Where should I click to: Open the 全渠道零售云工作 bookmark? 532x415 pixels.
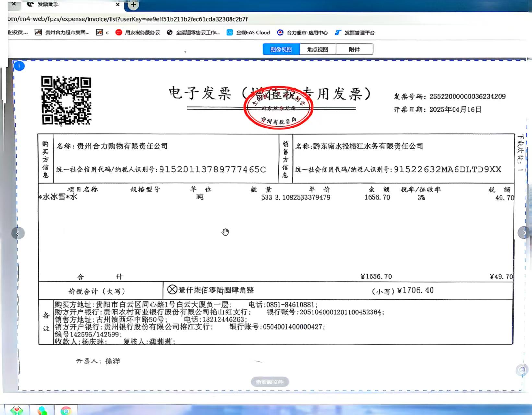[193, 32]
